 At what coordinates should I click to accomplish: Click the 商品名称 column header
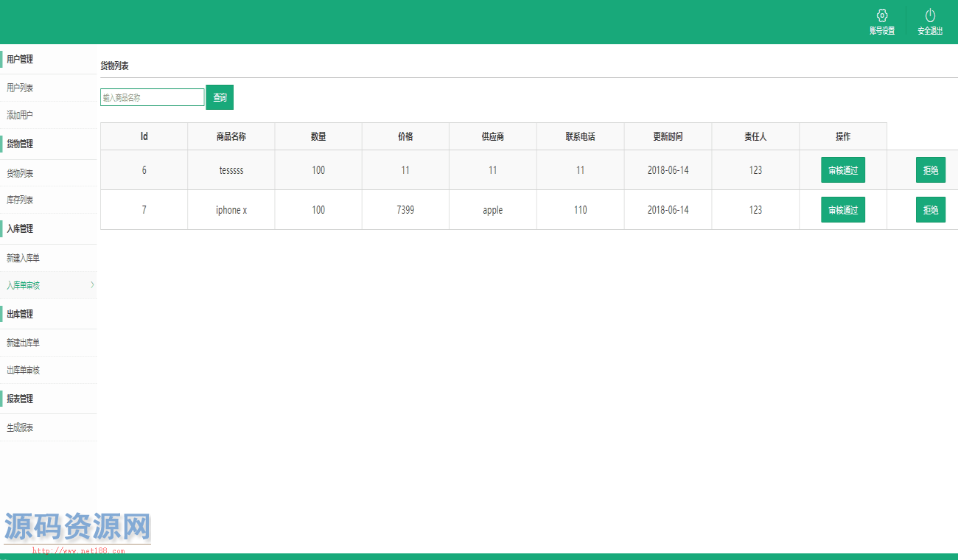231,136
